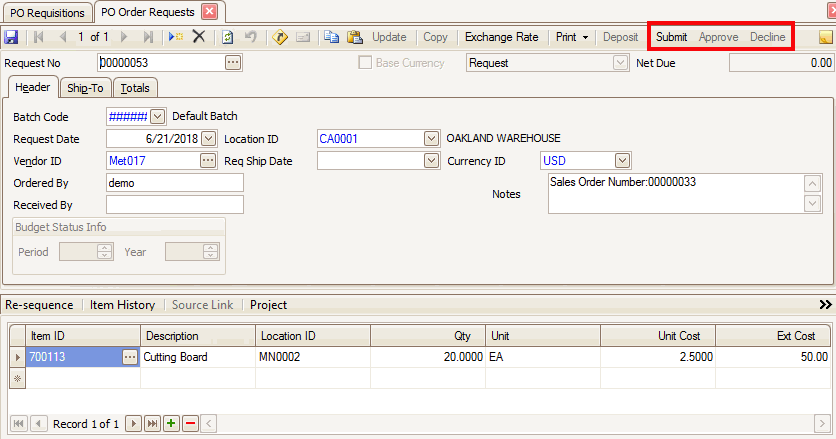Image resolution: width=836 pixels, height=439 pixels.
Task: Click the paste clipboard icon in toolbar
Action: [x=355, y=37]
